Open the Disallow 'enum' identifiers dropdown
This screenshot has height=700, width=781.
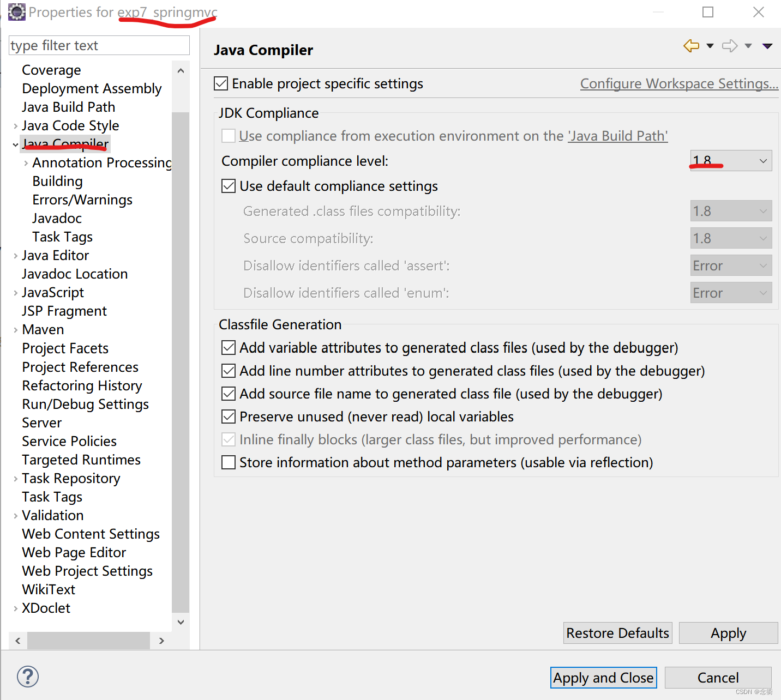(762, 292)
